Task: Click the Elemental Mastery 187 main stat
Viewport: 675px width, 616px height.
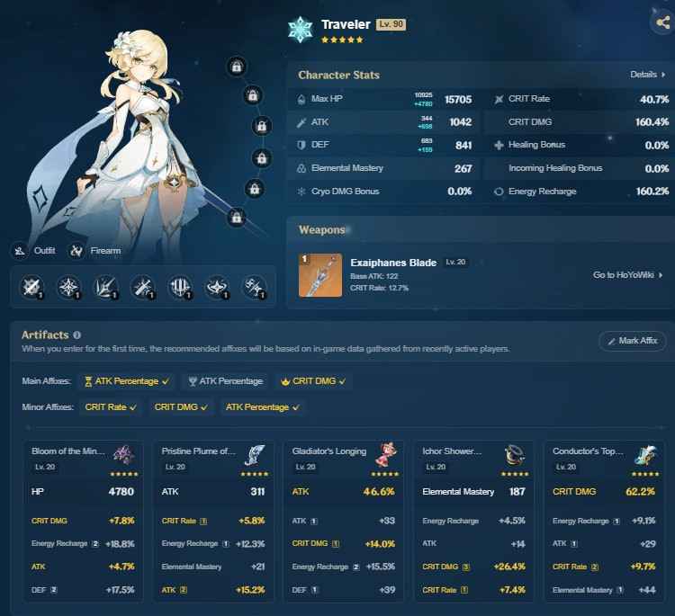Action: pyautogui.click(x=473, y=492)
